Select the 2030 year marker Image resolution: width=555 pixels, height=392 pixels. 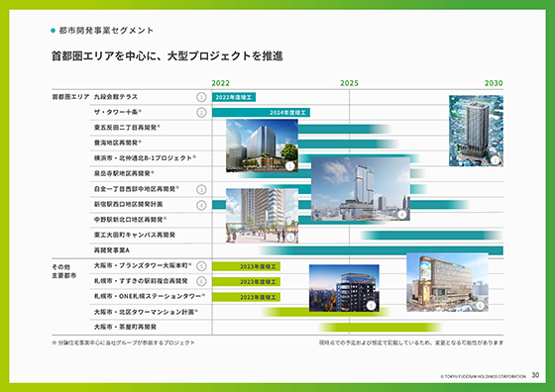[x=494, y=83]
